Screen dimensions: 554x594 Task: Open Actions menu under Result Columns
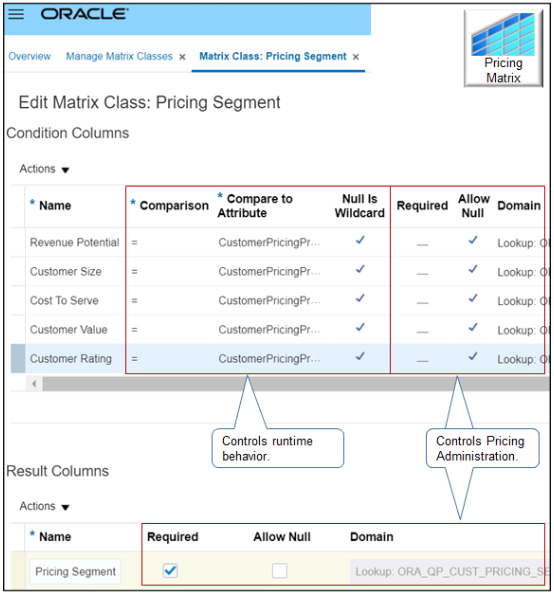click(x=44, y=506)
